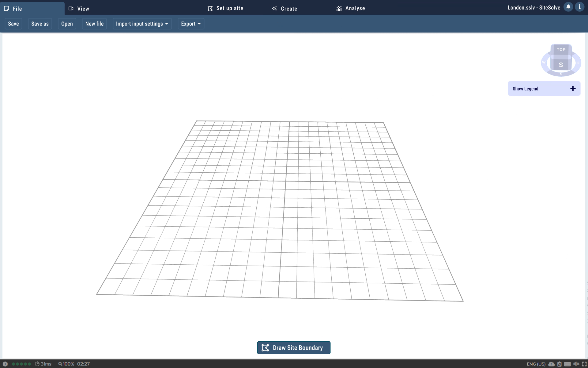
Task: Click the cloud upload status icon
Action: [551, 364]
